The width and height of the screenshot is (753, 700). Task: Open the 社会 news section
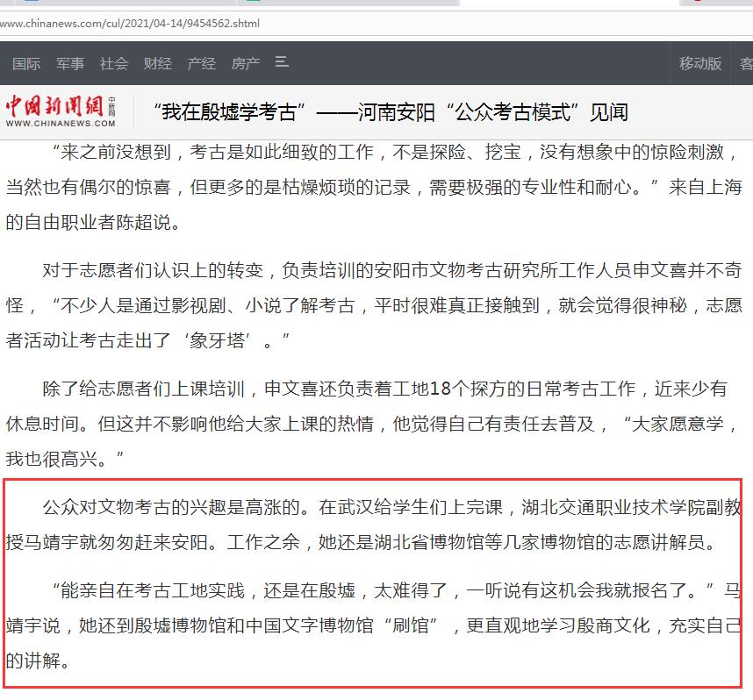click(114, 63)
